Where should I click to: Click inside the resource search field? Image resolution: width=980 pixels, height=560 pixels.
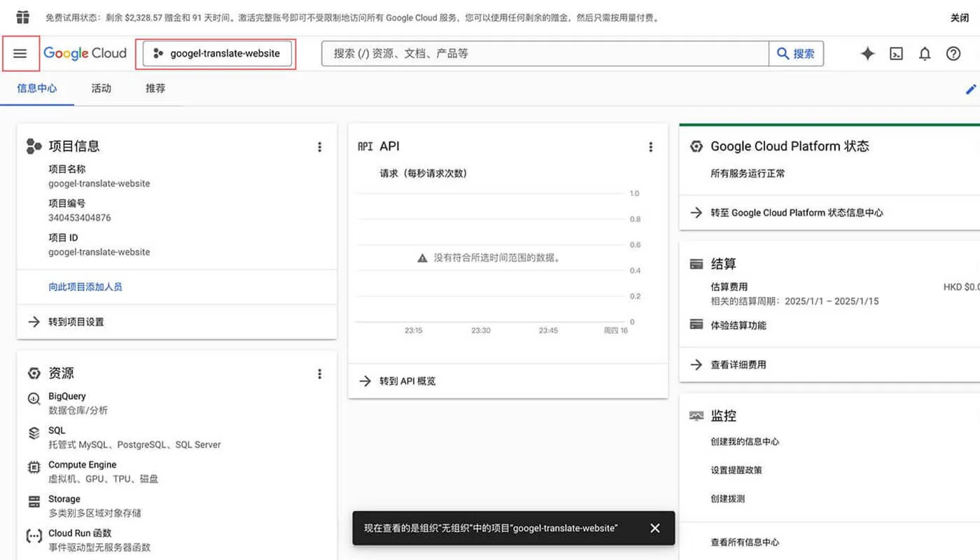(539, 53)
